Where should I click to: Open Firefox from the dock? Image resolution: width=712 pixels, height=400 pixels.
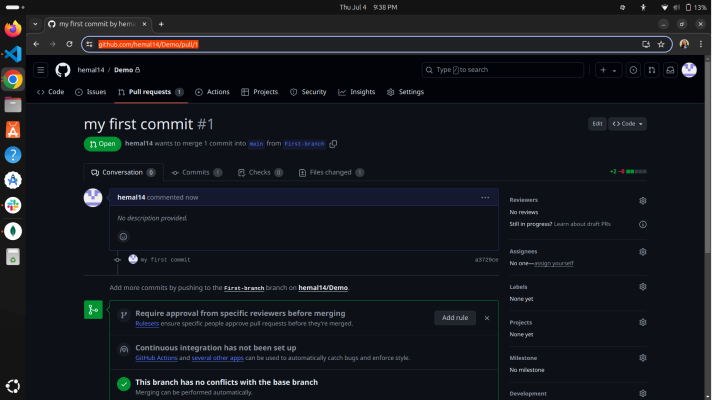13,29
